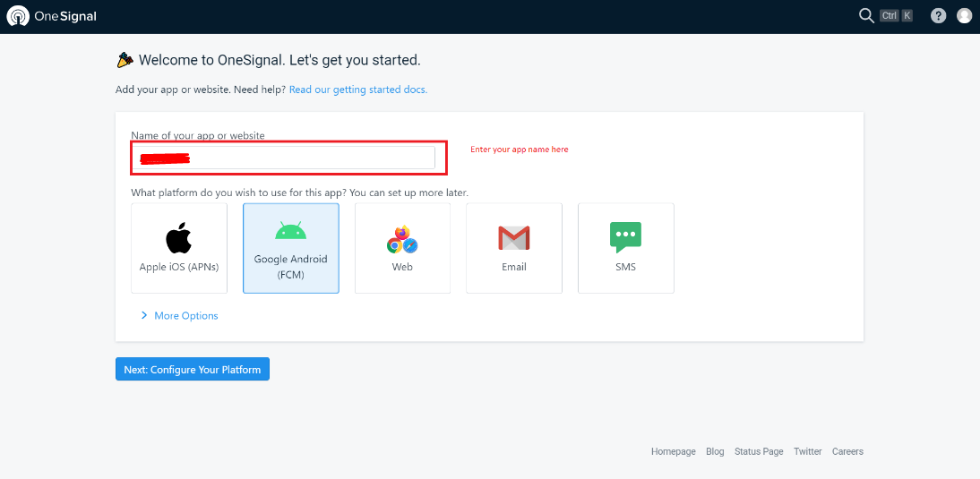Viewport: 980px width, 479px height.
Task: Visit the Status Page link
Action: pyautogui.click(x=759, y=452)
